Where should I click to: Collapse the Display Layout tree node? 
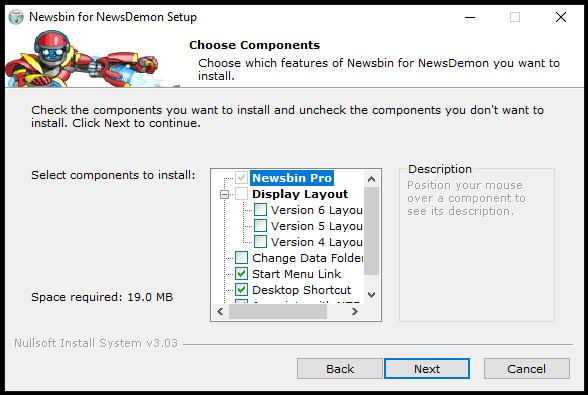[224, 194]
